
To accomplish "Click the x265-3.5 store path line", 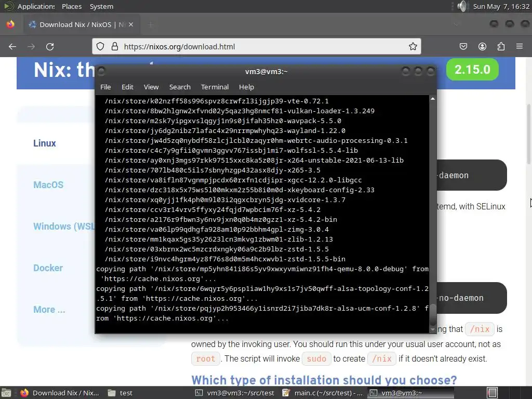I will coord(212,170).
